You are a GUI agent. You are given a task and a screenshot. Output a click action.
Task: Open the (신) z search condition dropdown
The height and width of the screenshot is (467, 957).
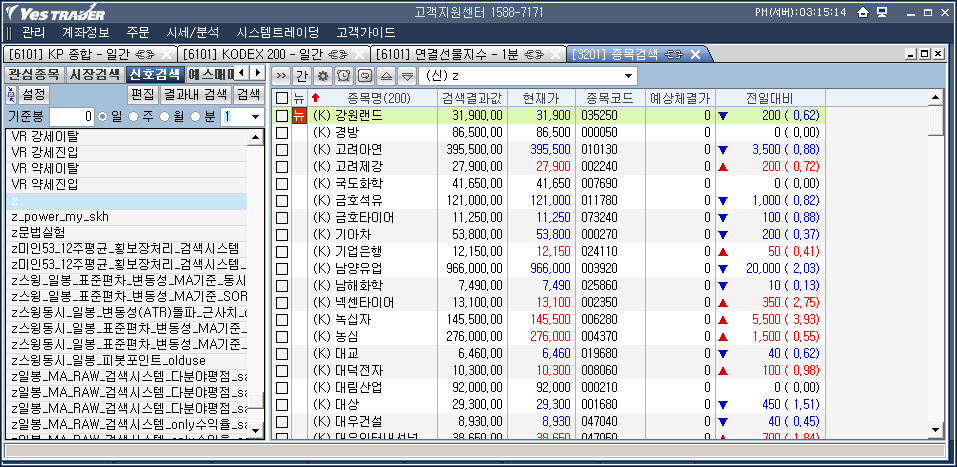pos(627,76)
